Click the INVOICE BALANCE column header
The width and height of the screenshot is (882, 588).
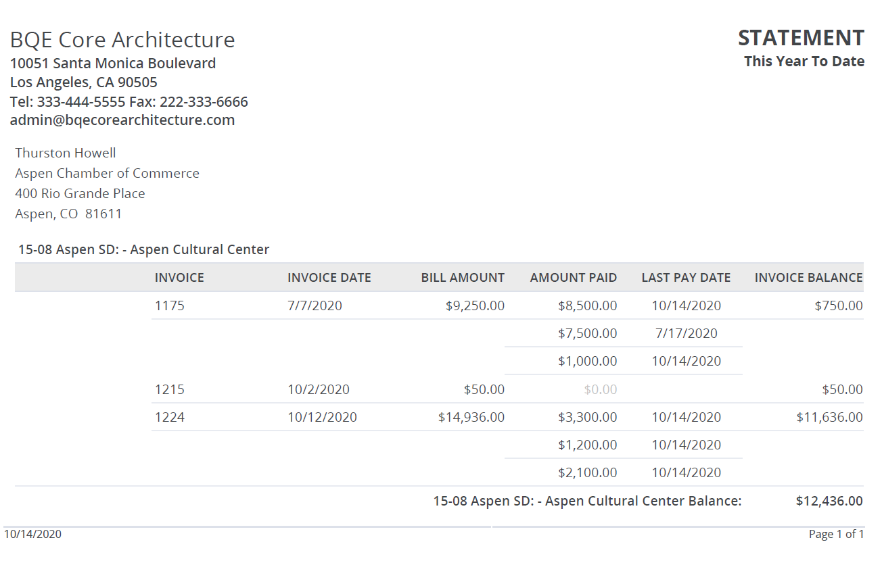tap(809, 278)
